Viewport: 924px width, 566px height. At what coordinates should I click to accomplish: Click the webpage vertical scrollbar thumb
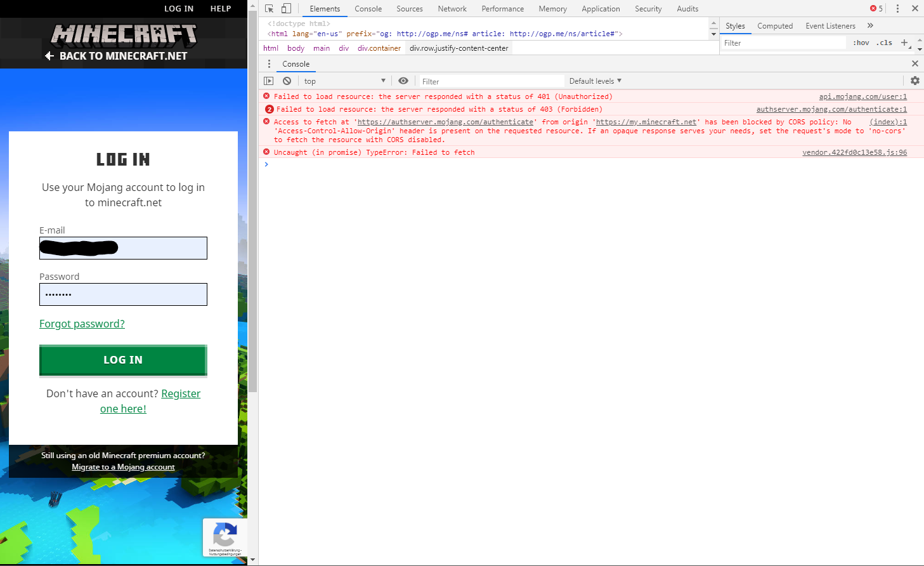coord(253,201)
